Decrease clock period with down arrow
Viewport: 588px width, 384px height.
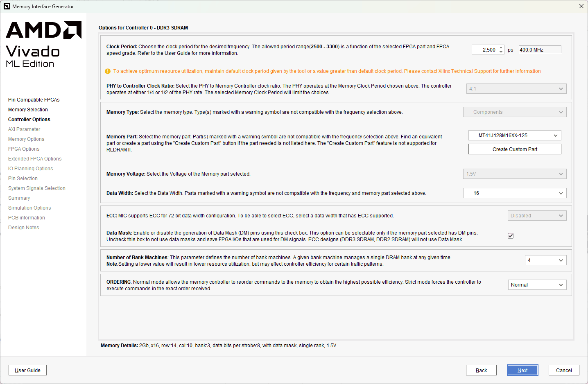tap(501, 52)
